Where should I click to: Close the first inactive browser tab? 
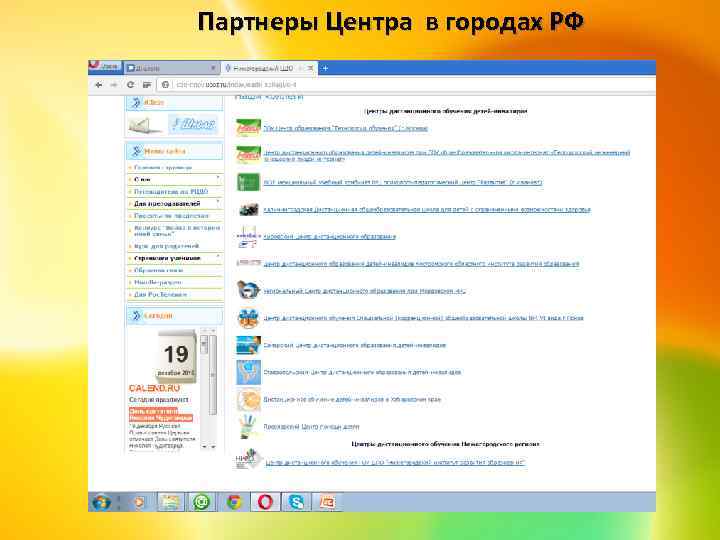tap(213, 68)
